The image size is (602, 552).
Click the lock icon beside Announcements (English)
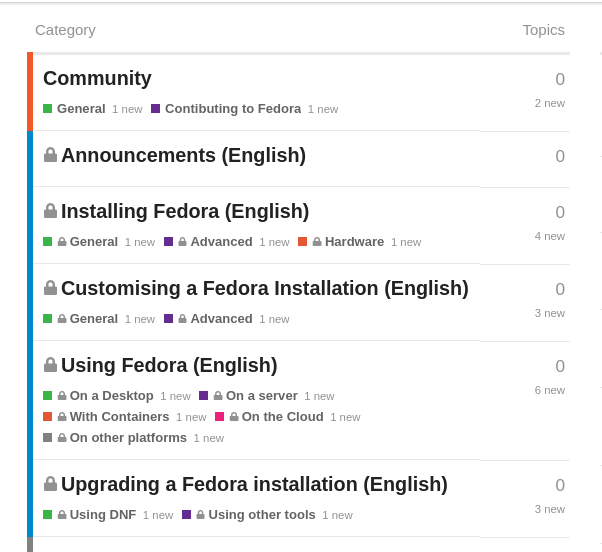pos(50,155)
